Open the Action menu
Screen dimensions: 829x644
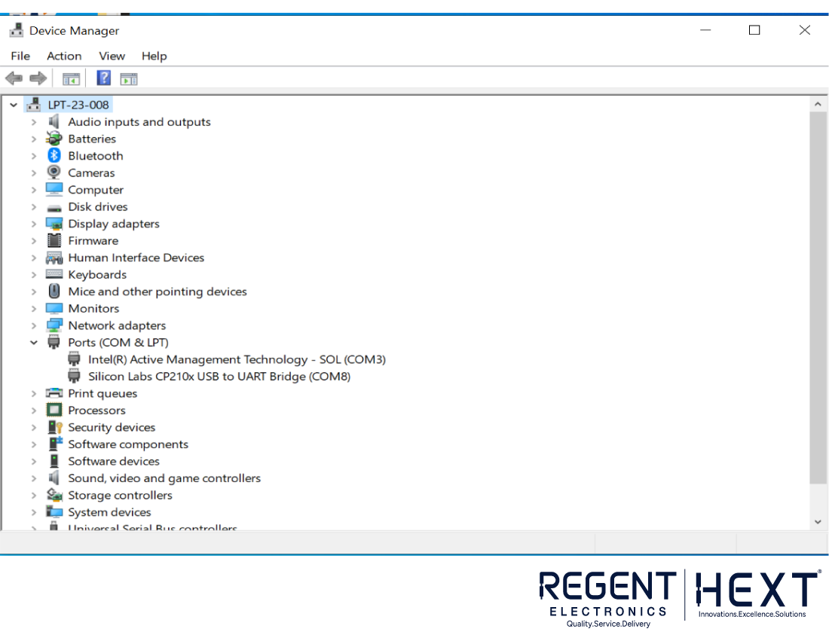pos(64,56)
